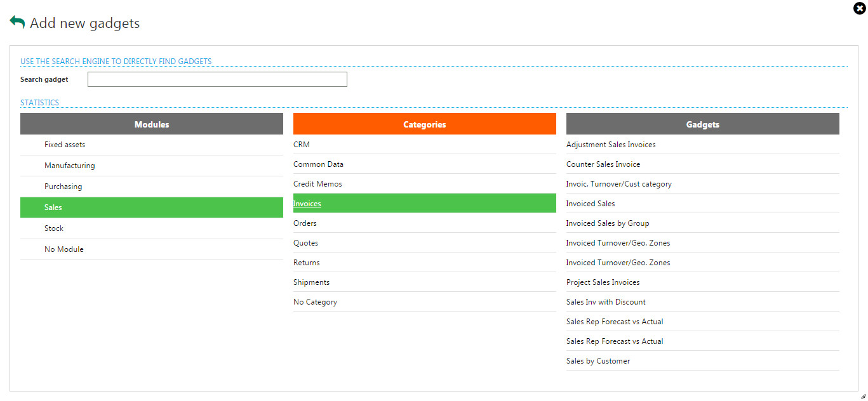Viewport: 868px width, 401px height.
Task: Pick the Sales Inv with Discount gadget
Action: [x=606, y=302]
